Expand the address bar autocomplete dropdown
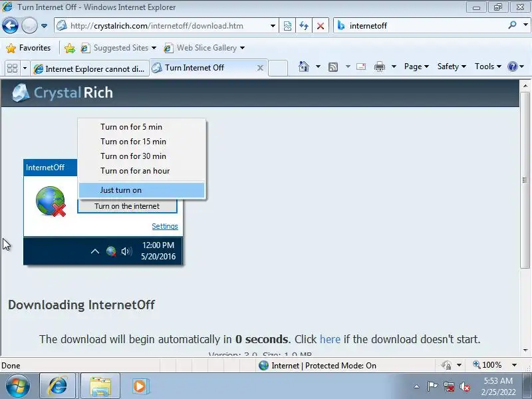 (x=273, y=26)
